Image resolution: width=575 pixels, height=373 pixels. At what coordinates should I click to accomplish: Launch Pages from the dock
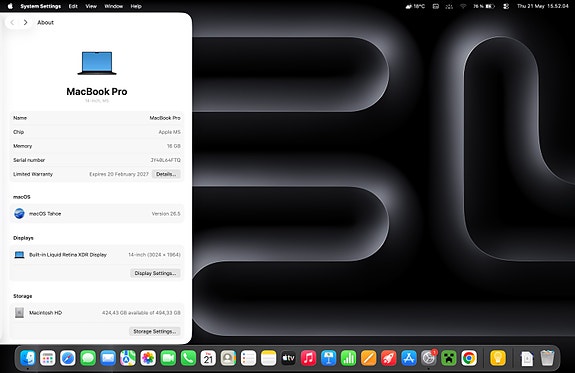369,358
